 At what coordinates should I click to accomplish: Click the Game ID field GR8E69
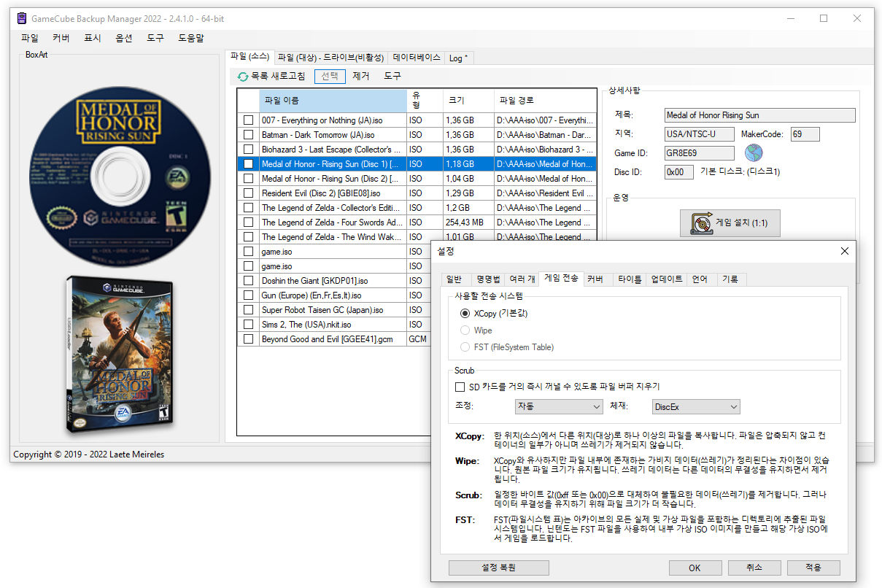(x=700, y=152)
